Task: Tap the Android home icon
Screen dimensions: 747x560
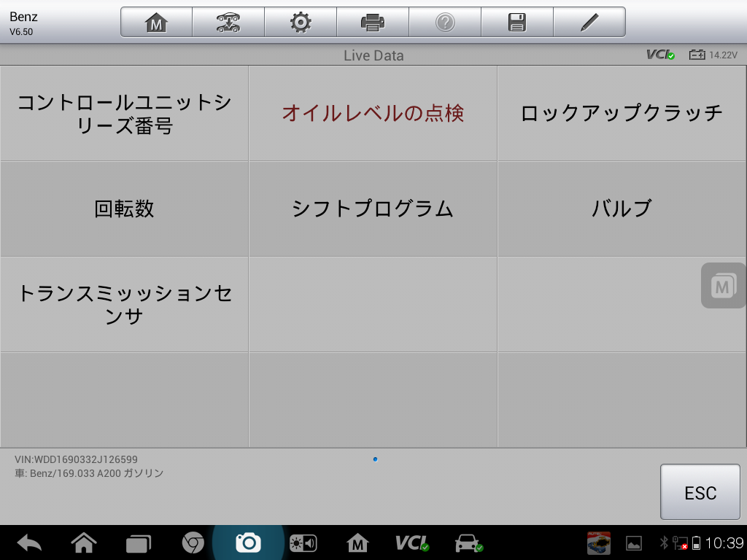Action: tap(84, 542)
